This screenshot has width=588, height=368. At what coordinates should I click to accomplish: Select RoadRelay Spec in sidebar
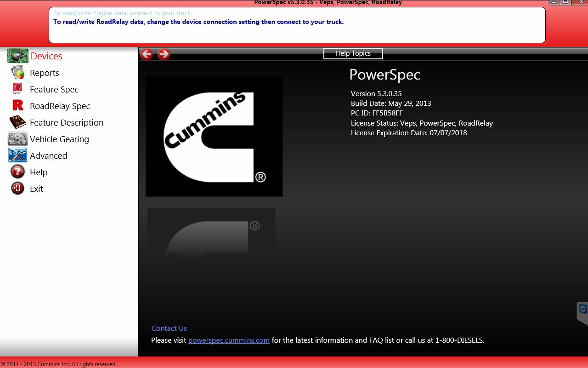point(60,106)
